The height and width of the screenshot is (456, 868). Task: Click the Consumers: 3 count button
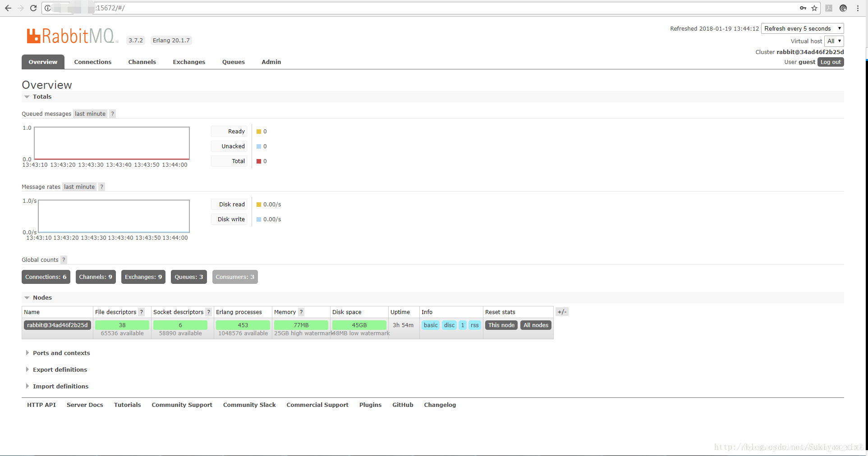(x=235, y=277)
